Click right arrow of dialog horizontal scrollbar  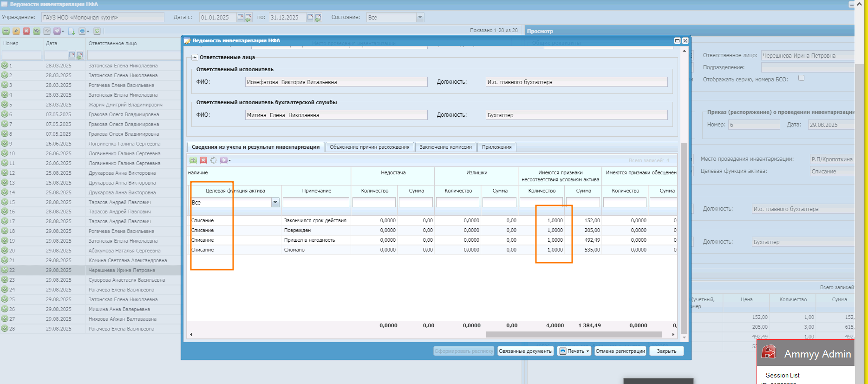point(673,334)
